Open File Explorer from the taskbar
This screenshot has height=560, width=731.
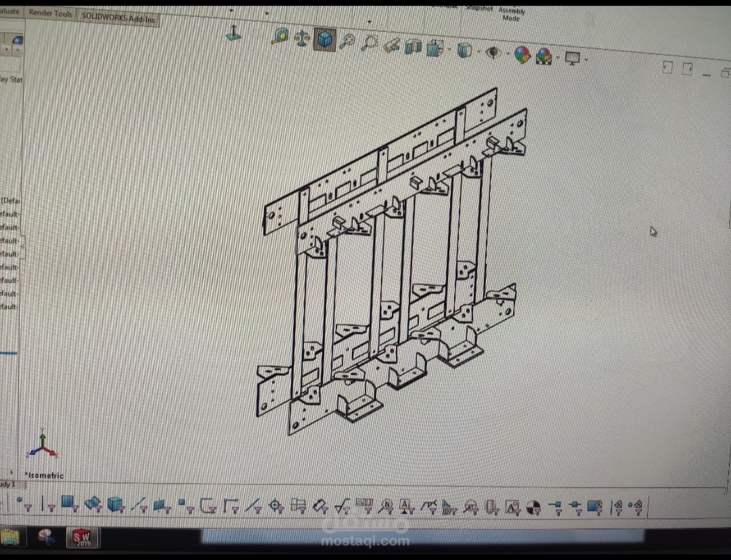[x=9, y=537]
